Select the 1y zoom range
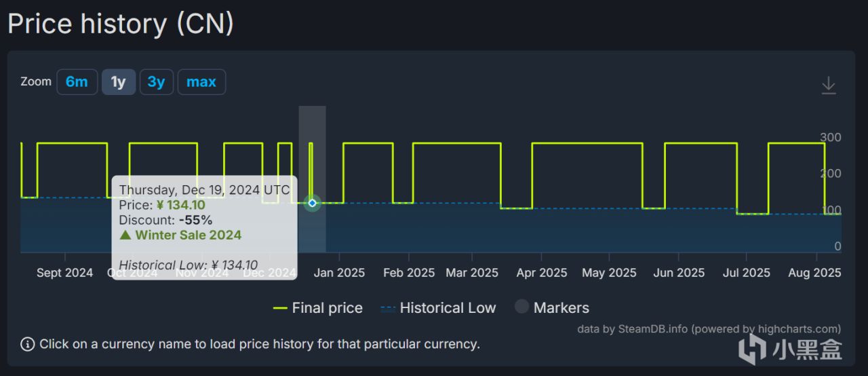The image size is (868, 376). (x=119, y=82)
